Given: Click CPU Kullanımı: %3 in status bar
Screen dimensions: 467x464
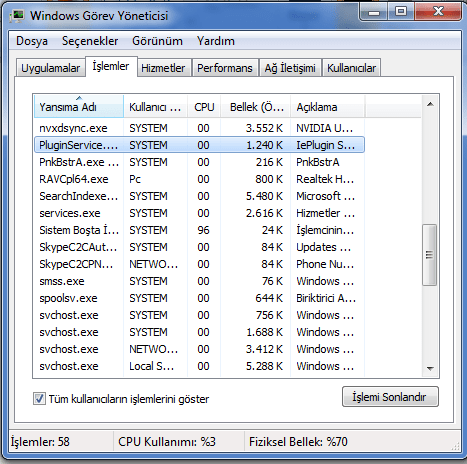Looking at the screenshot, I should [x=167, y=442].
